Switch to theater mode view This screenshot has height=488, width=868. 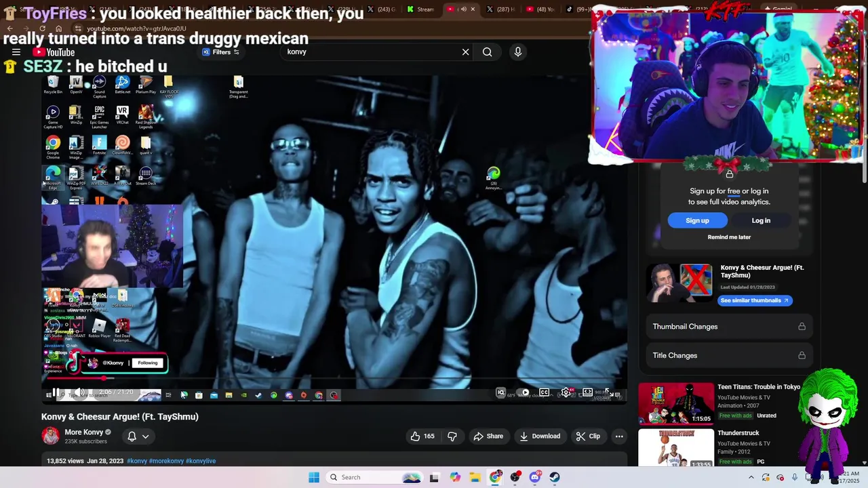pyautogui.click(x=587, y=392)
